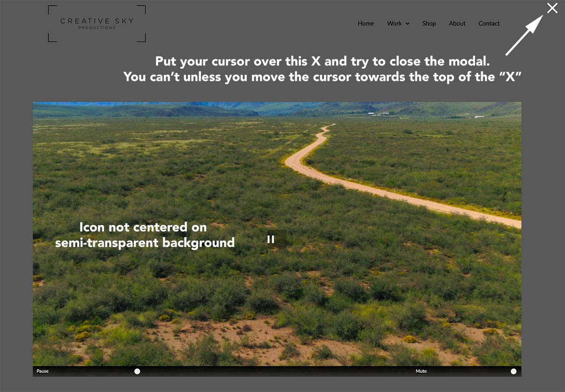565x392 pixels.
Task: Click the distant white buildings on the horizon
Action: pos(378,113)
